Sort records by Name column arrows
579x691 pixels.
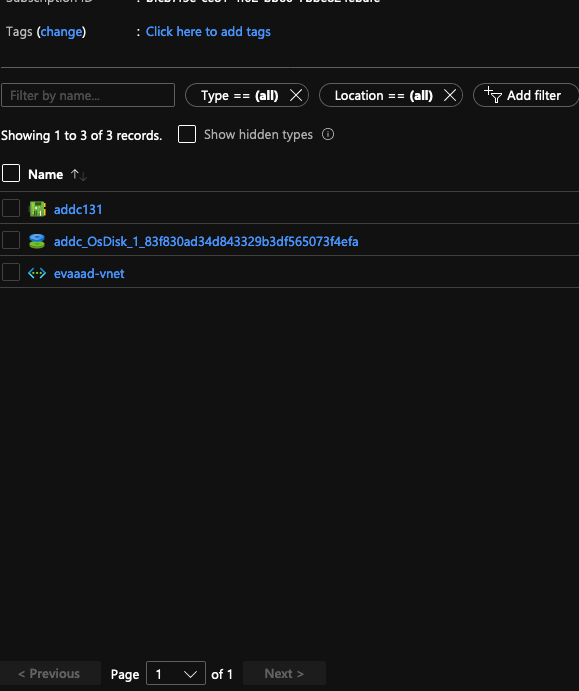tap(79, 175)
